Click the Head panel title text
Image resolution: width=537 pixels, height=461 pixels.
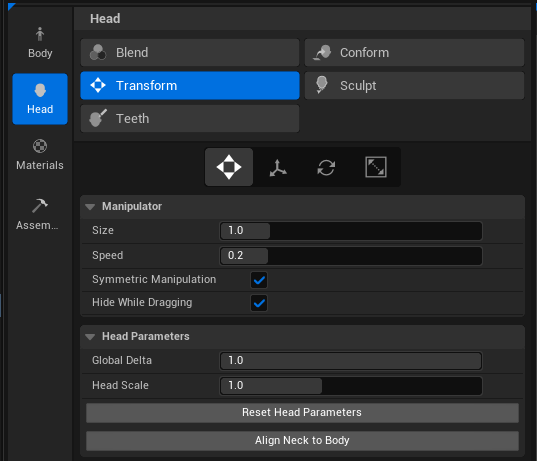click(105, 18)
